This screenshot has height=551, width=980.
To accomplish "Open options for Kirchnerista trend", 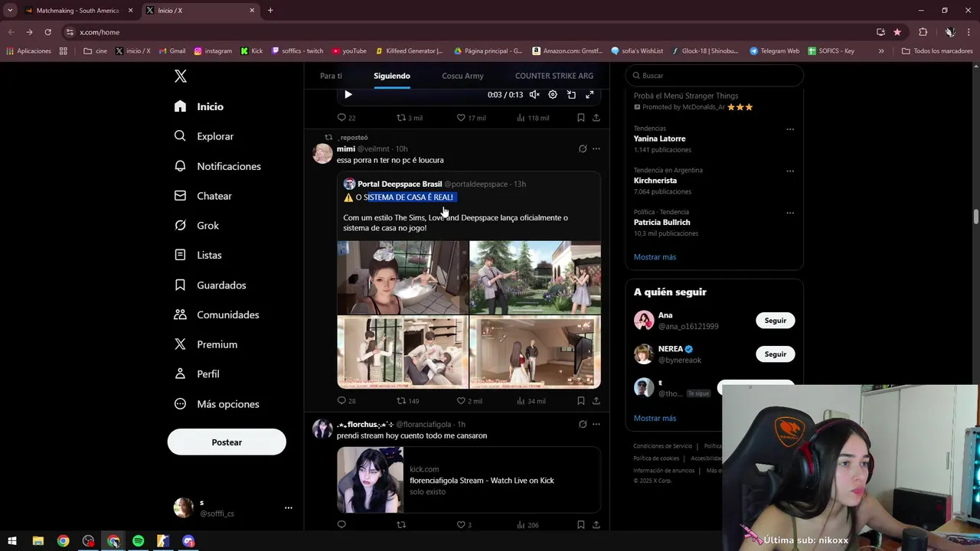I will pos(790,171).
